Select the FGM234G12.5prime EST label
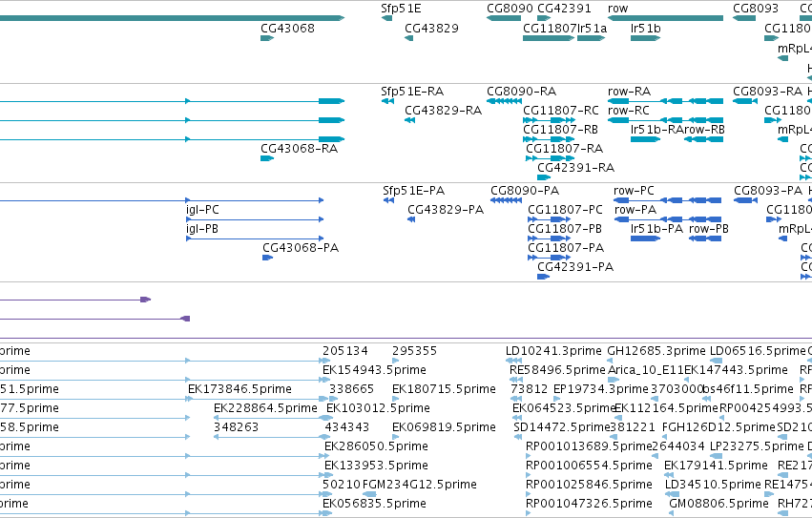812x518 pixels. pyautogui.click(x=420, y=486)
